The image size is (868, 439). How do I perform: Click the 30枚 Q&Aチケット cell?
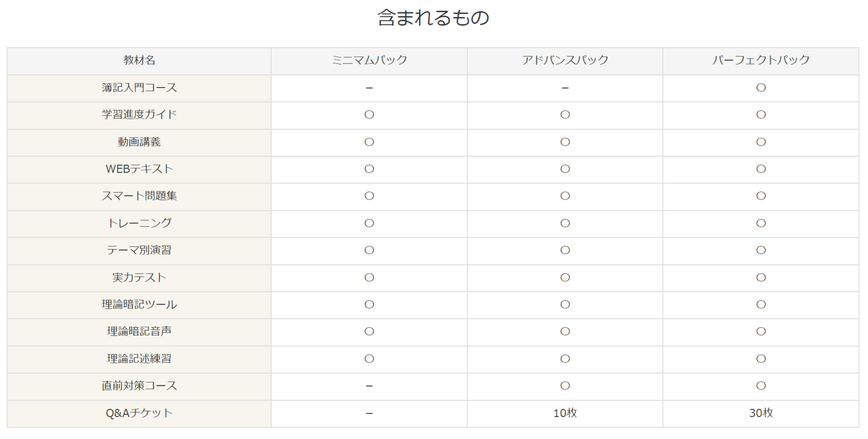(x=761, y=413)
